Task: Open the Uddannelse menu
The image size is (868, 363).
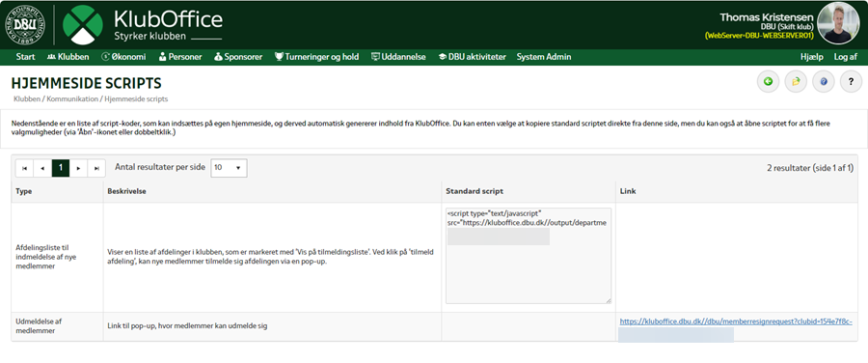Action: coord(398,57)
